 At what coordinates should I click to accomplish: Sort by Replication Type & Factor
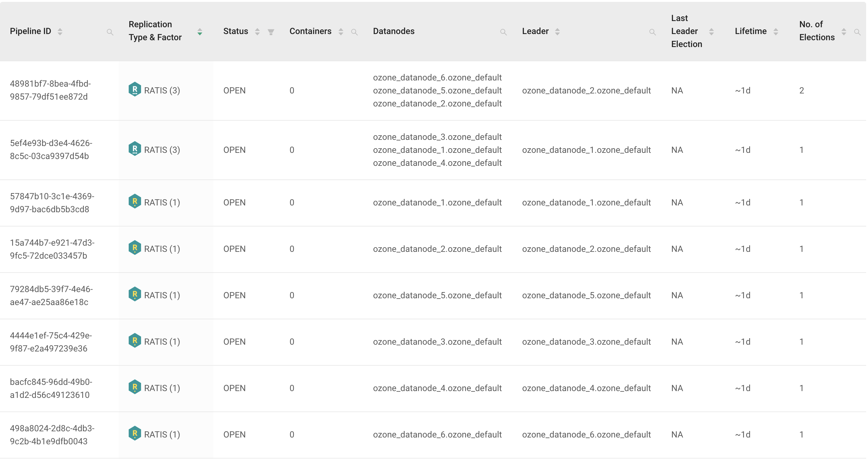coord(200,32)
